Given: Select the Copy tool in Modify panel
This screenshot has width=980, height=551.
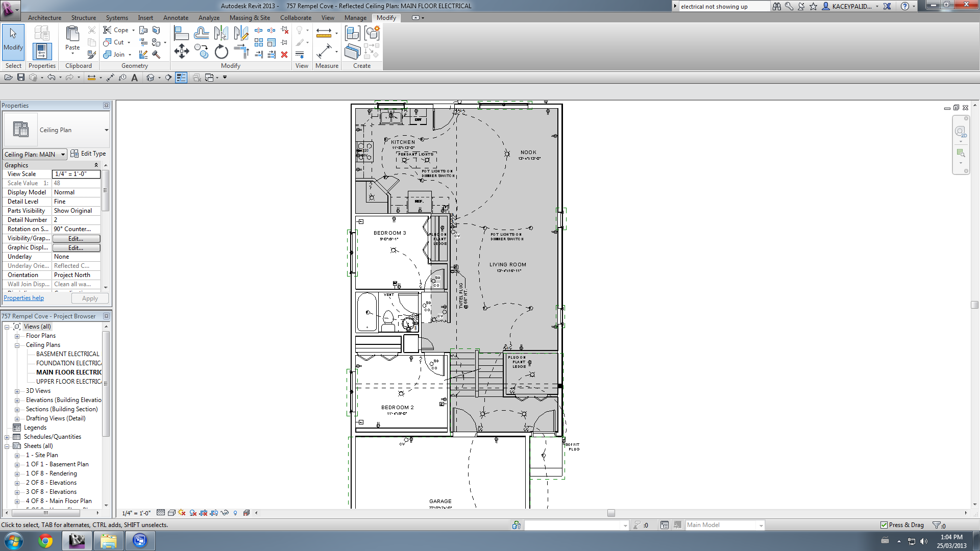Looking at the screenshot, I should (x=202, y=51).
